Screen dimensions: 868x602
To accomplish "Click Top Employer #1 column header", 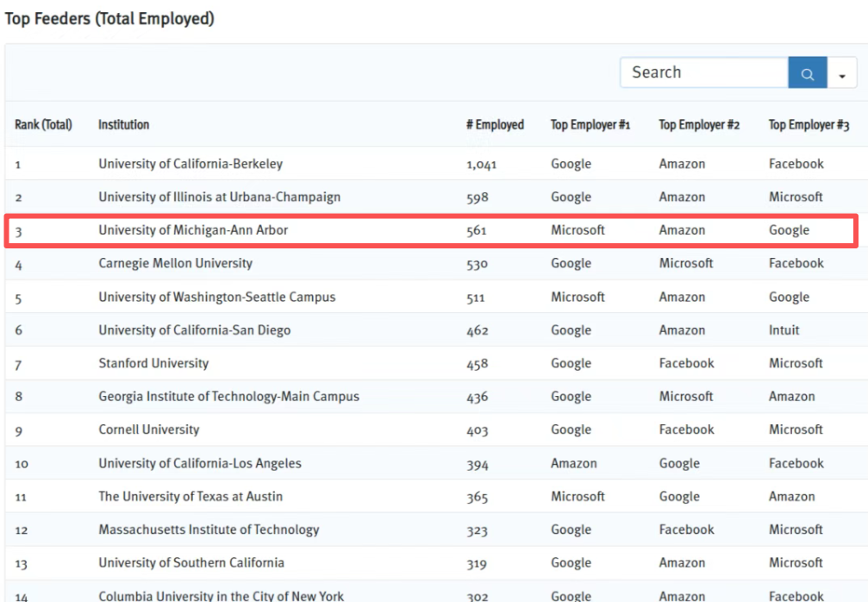I will click(x=590, y=125).
